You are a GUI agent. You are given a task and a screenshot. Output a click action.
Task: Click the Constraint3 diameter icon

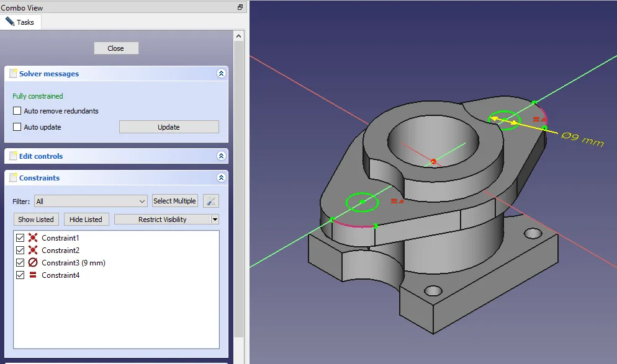pyautogui.click(x=33, y=263)
